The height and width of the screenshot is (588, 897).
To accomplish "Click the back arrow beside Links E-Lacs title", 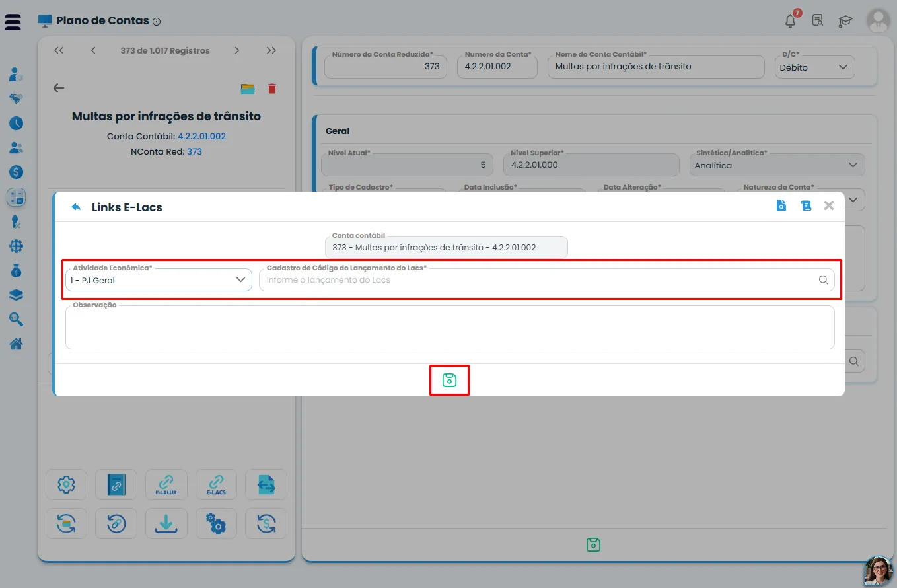I will point(76,207).
